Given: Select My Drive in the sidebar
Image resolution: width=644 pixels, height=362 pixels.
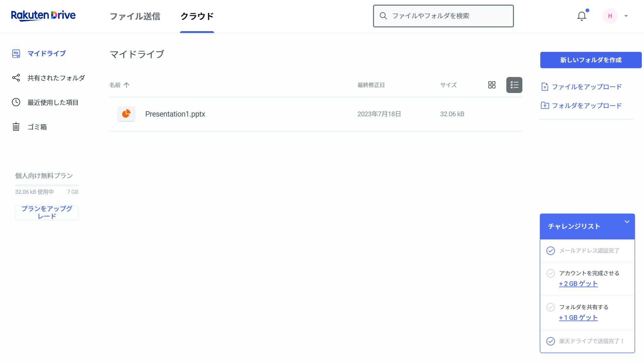Looking at the screenshot, I should pos(46,53).
